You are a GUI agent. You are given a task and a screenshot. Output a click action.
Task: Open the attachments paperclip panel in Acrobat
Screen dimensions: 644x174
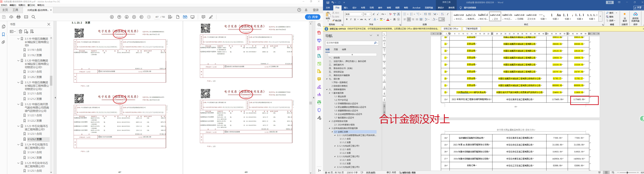(4, 42)
